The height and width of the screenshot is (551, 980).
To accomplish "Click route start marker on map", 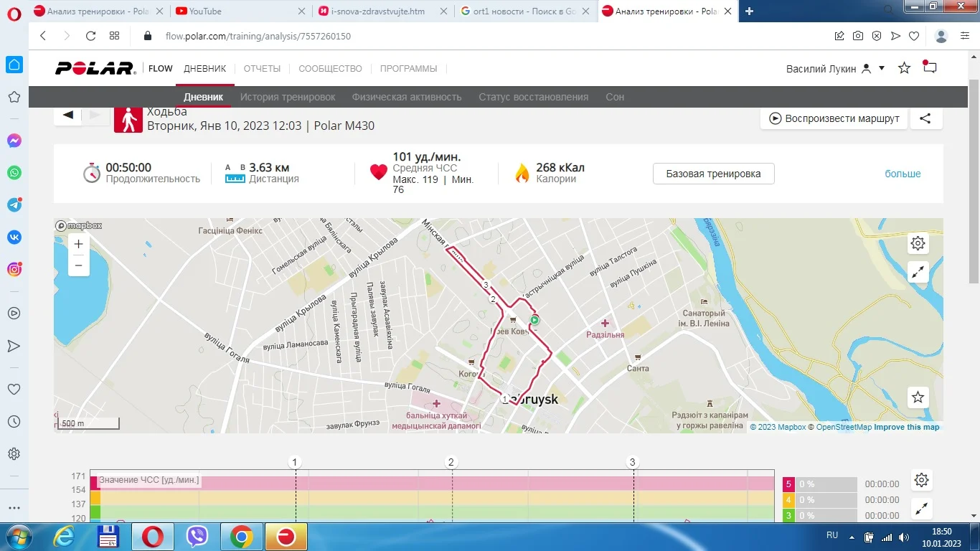I will (534, 320).
